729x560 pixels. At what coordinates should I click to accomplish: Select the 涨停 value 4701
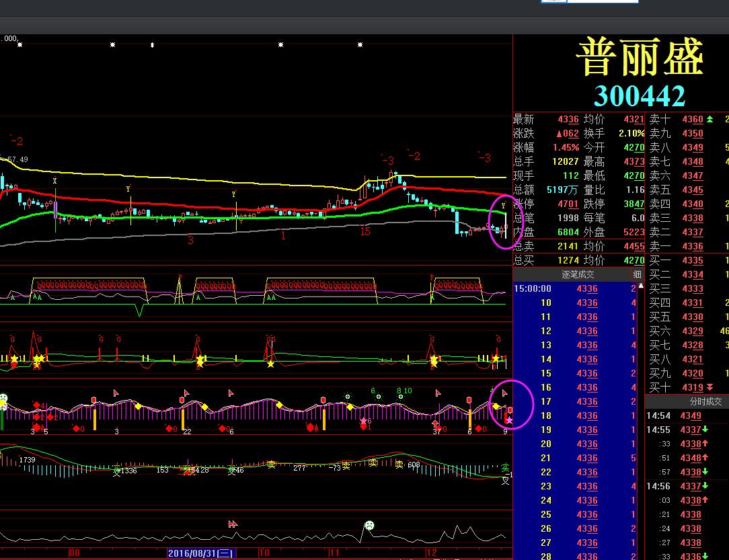coord(568,204)
